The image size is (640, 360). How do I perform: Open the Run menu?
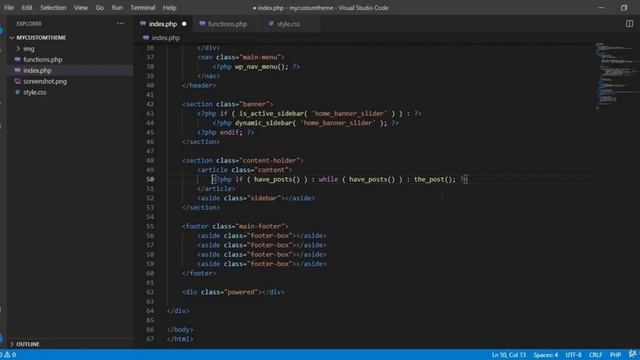coord(117,8)
